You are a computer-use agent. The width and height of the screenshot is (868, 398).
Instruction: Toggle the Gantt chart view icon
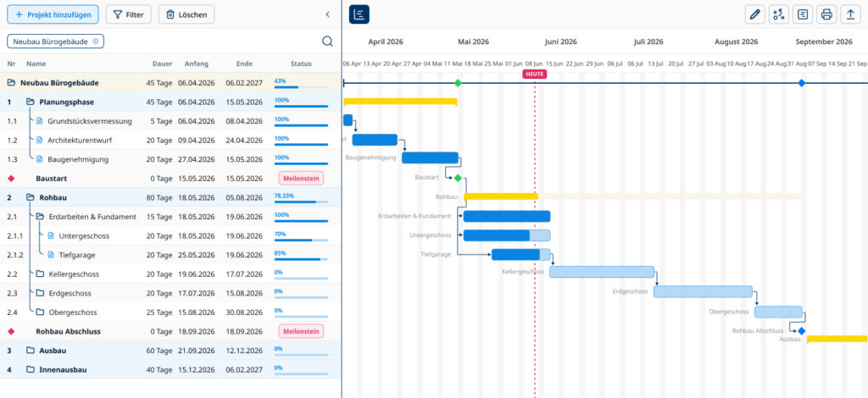click(x=359, y=14)
